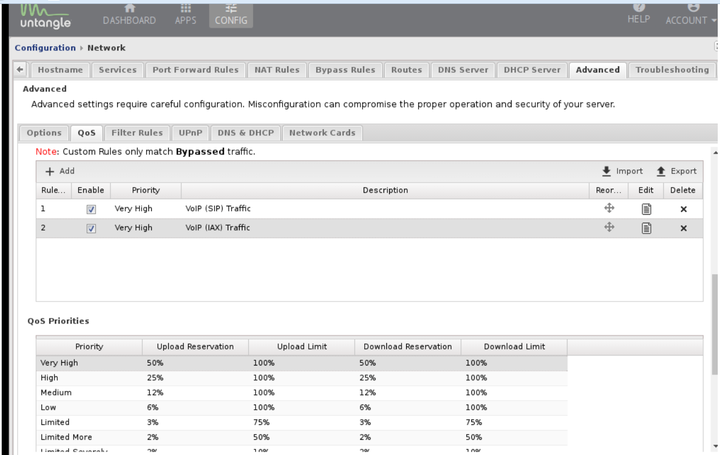
Task: Switch to the DHCP Server tab
Action: click(x=531, y=70)
